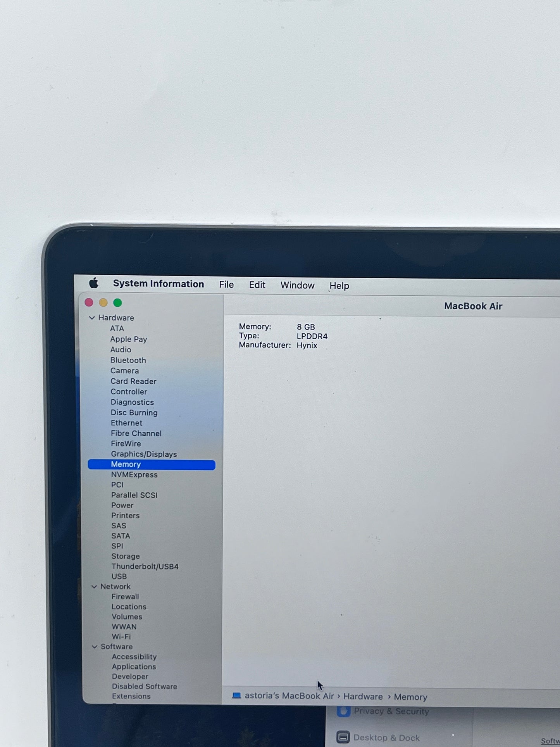Close the System Information window
Screen dimensions: 560x747
pyautogui.click(x=89, y=302)
